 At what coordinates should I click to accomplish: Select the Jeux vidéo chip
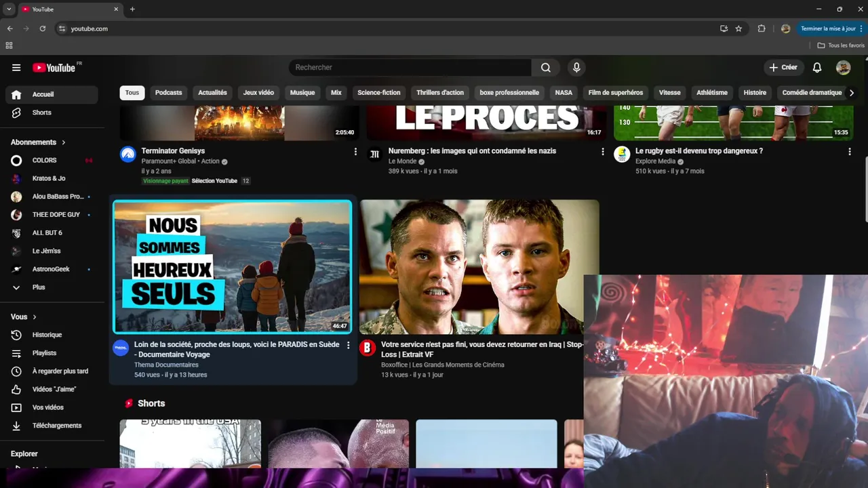coord(258,93)
